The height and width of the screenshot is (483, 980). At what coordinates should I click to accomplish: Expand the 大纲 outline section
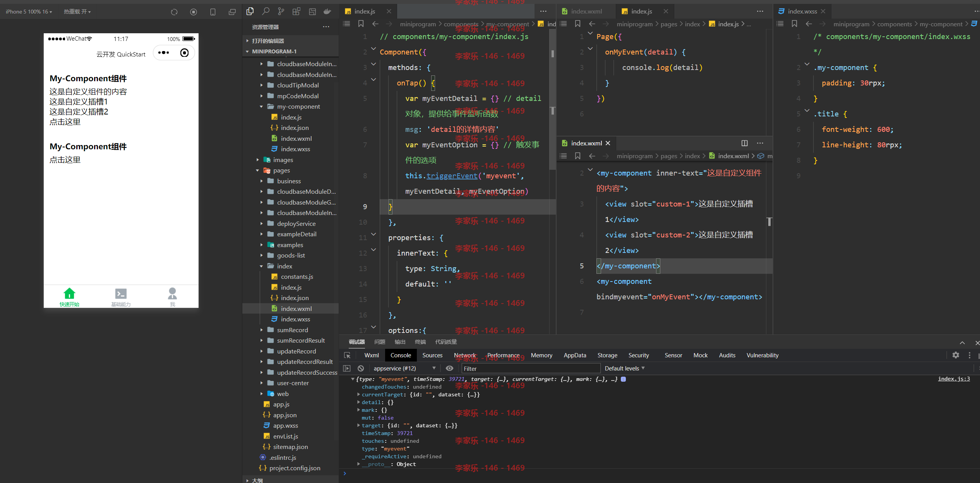point(247,480)
